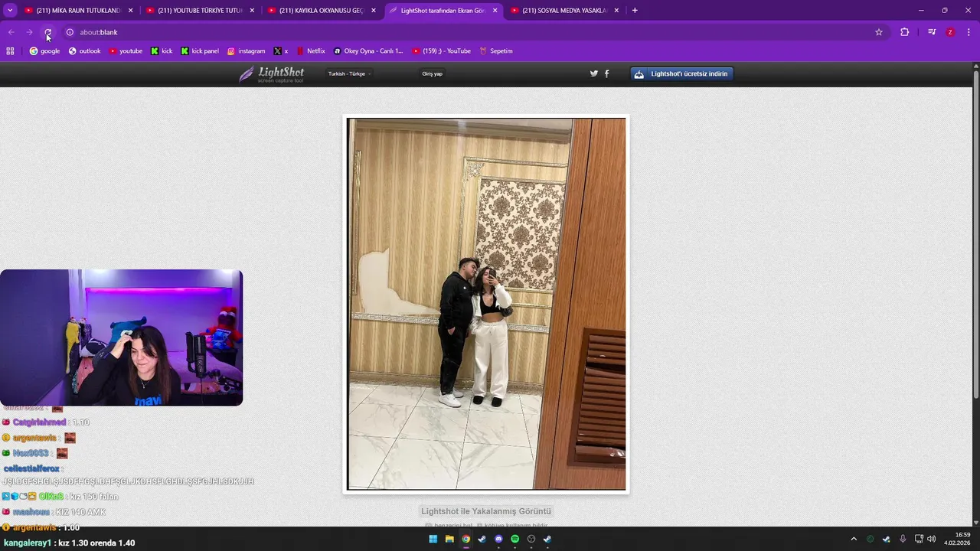Open the tab search dropdown arrow
This screenshot has width=980, height=551.
pos(10,10)
